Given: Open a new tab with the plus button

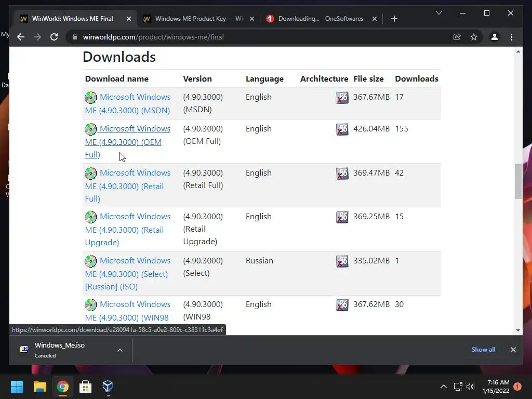Looking at the screenshot, I should 394,19.
